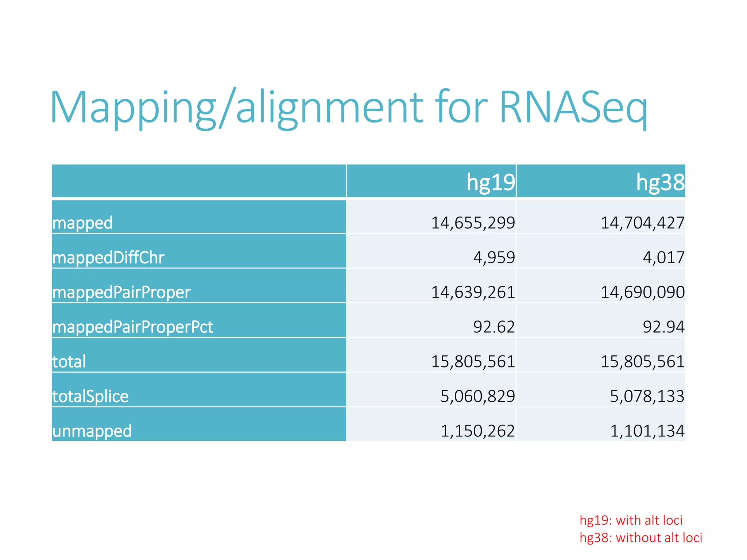Click the slide title 'Mapping/alignment for RNASeq'
This screenshot has width=747, height=560.
click(348, 108)
